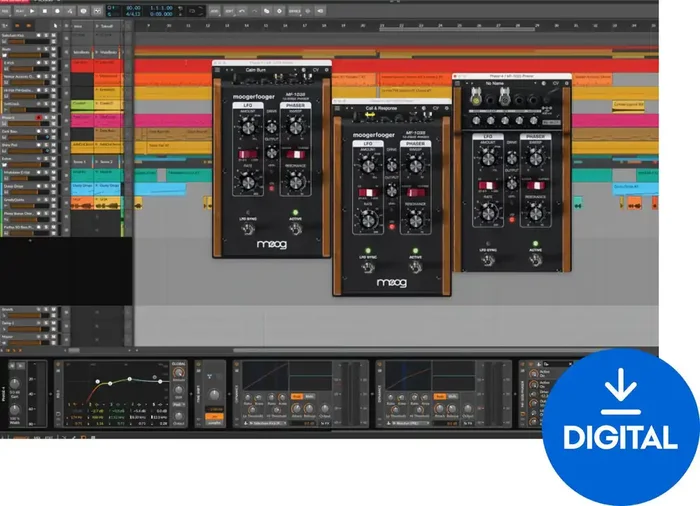Screen dimensions: 700x506
Task: Stop playback with the square stop button
Action: (45, 11)
